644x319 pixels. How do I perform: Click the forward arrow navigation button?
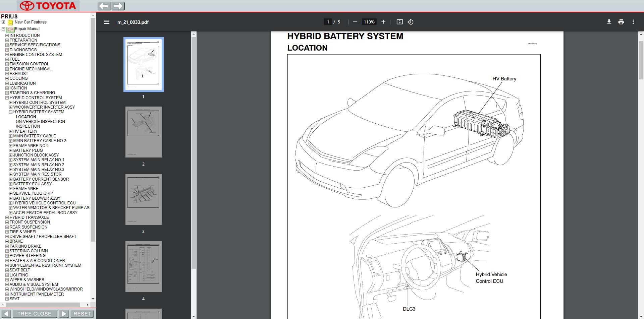pyautogui.click(x=118, y=6)
